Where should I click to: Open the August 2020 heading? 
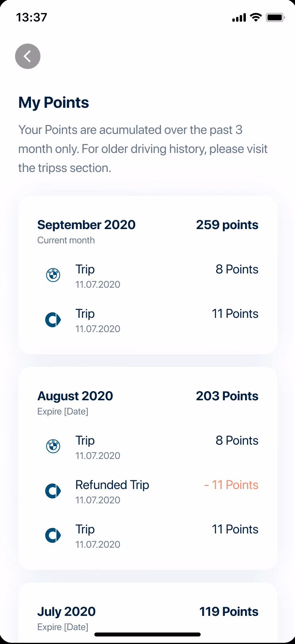[x=75, y=396]
